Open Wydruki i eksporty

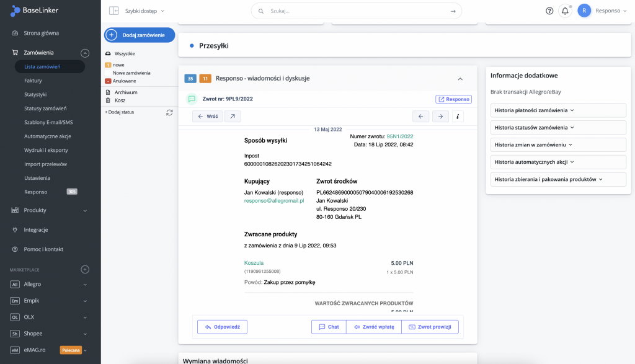(x=46, y=150)
